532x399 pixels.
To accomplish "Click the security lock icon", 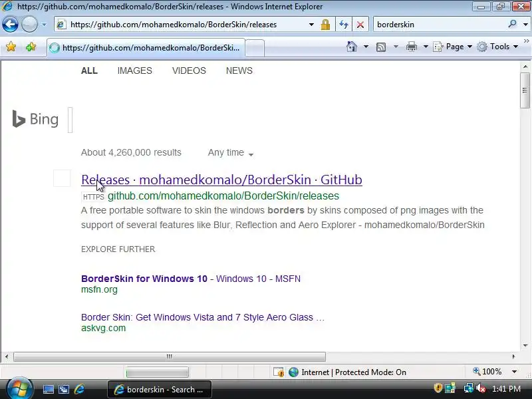I will pyautogui.click(x=325, y=25).
